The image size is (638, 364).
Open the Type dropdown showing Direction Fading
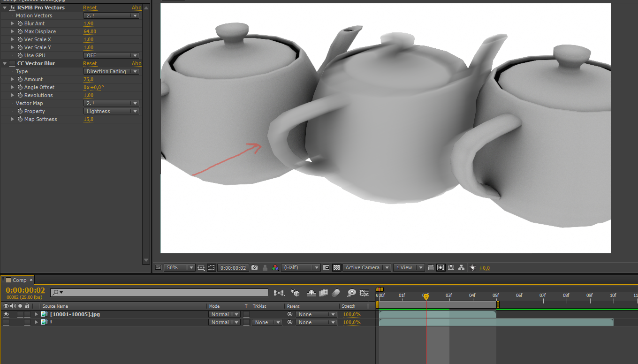tap(111, 71)
